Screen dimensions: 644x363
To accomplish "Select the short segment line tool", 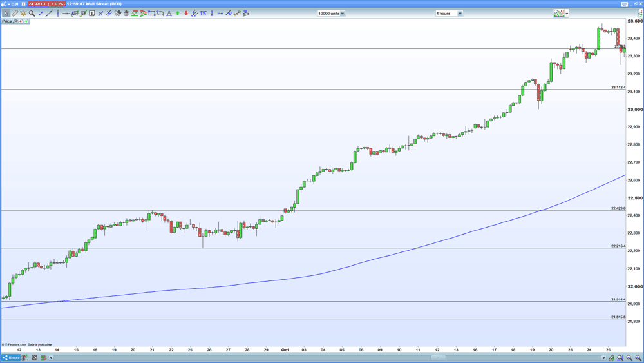I will tap(41, 13).
